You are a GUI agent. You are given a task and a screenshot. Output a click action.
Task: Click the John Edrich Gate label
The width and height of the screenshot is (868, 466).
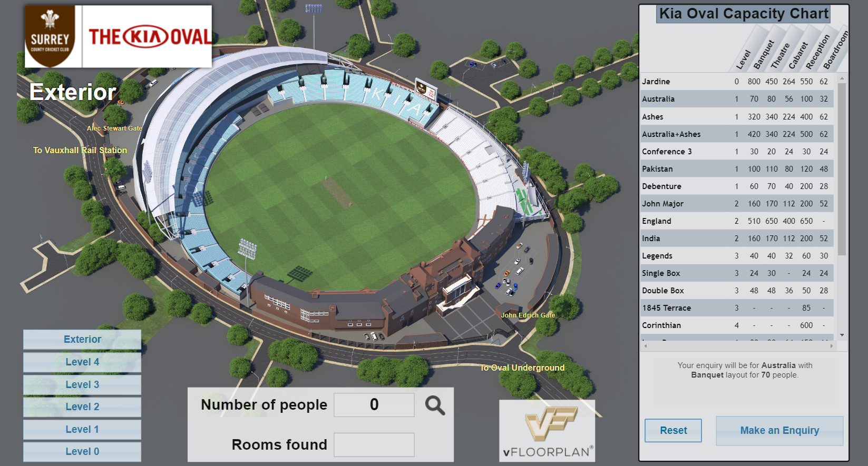click(528, 315)
